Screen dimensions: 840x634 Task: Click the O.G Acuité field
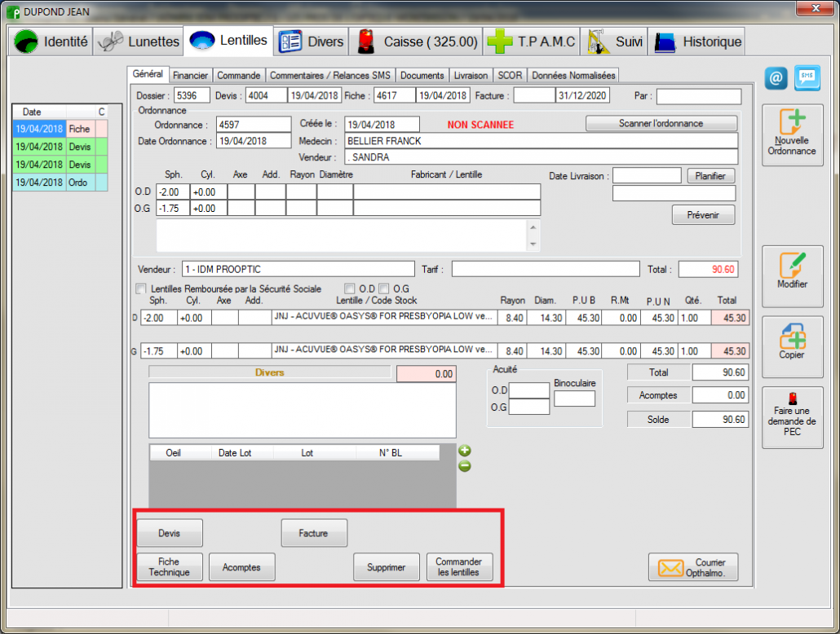pyautogui.click(x=528, y=407)
